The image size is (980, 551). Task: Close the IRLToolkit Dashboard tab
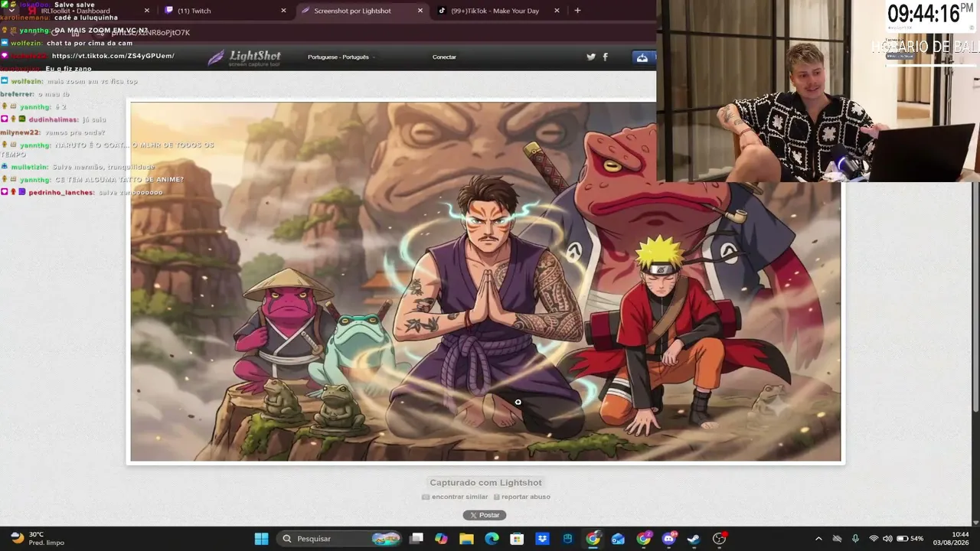point(146,11)
